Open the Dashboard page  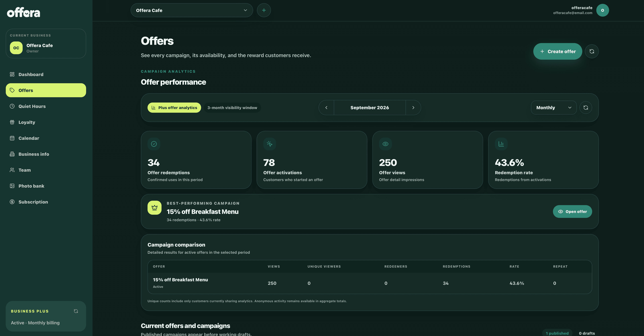coord(46,74)
